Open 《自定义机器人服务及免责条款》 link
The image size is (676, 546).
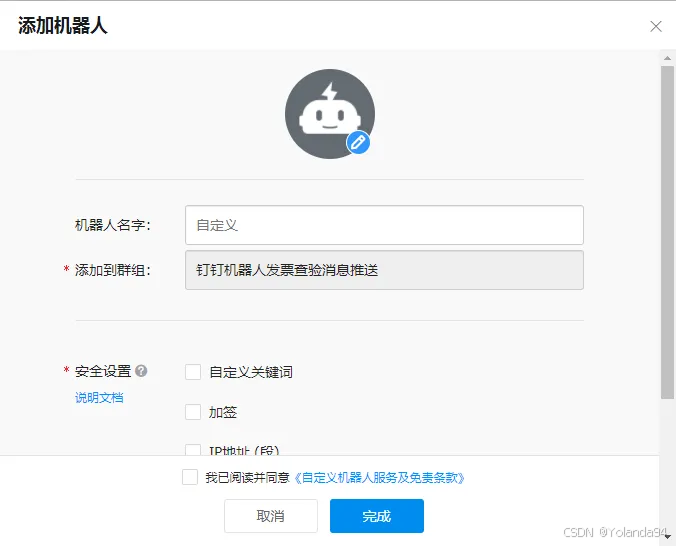(379, 478)
